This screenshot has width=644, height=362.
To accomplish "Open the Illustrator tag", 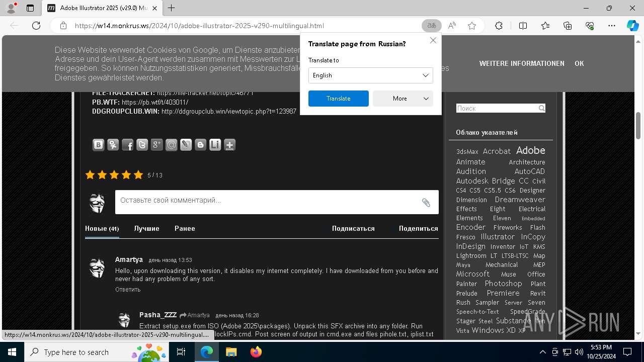I will coord(498,237).
